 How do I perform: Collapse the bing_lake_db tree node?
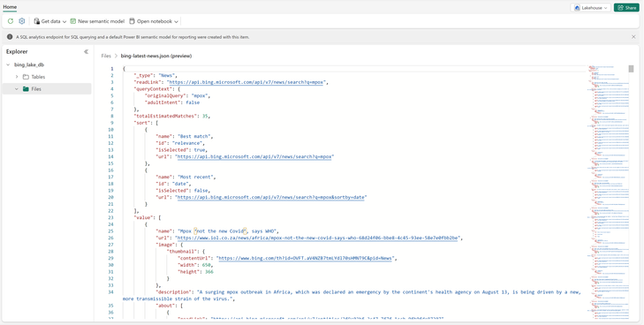[x=8, y=64]
